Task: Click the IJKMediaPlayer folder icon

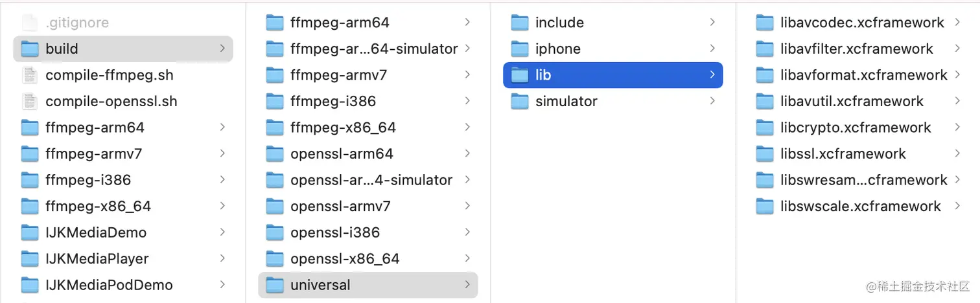Action: tap(30, 259)
